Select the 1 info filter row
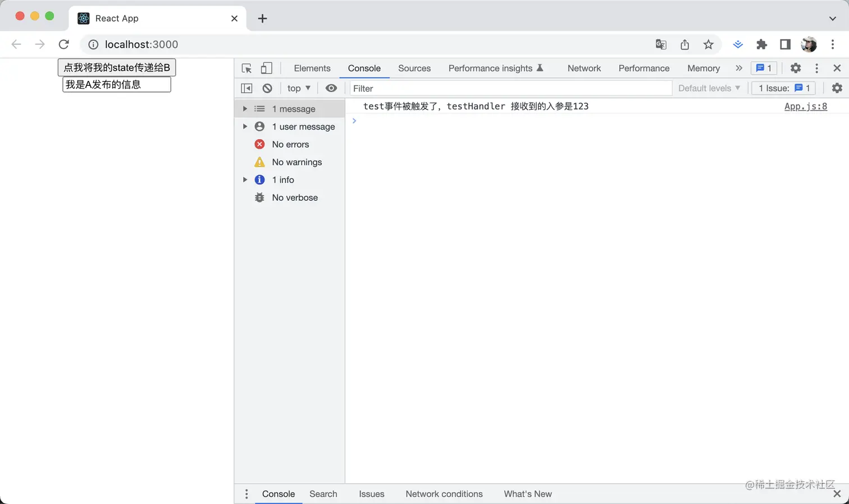 290,180
